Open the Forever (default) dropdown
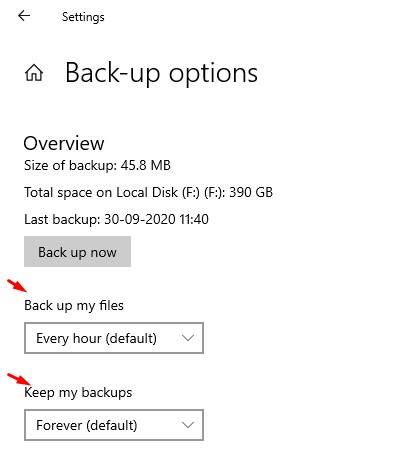414x473 pixels. tap(114, 425)
